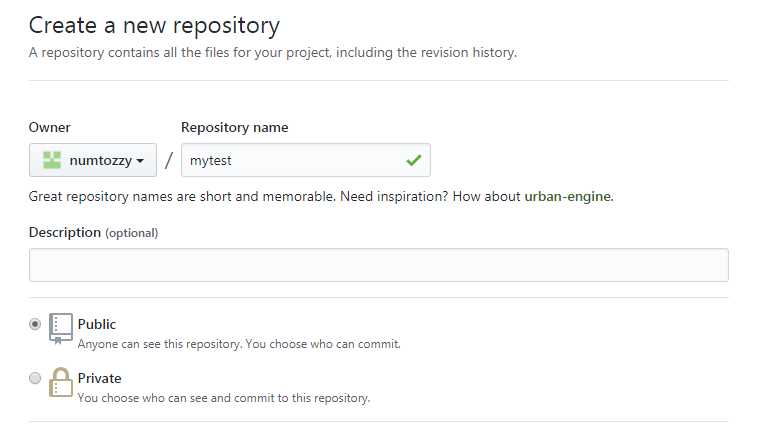Click the Private option label
The image size is (778, 429).
(99, 378)
